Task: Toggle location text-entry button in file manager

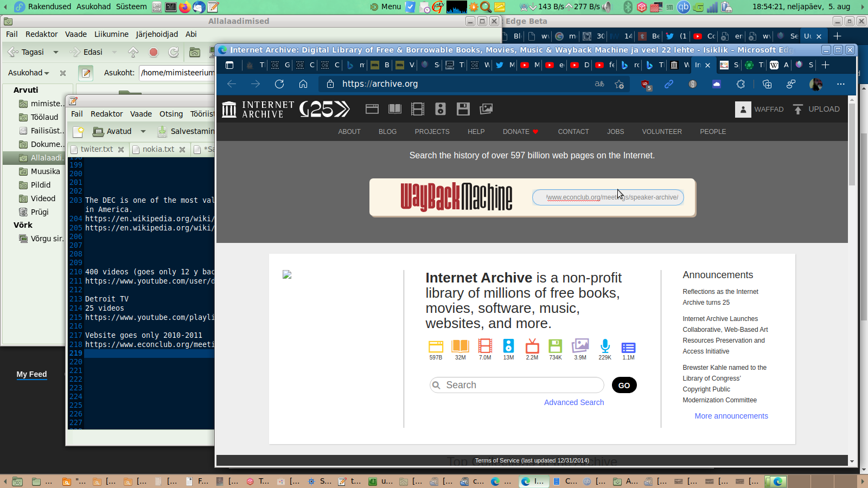Action: click(86, 73)
